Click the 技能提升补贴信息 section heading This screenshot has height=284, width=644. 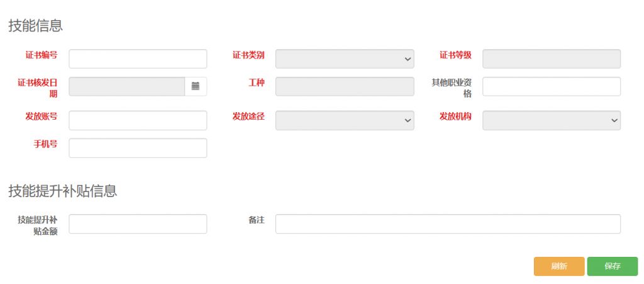[62, 191]
